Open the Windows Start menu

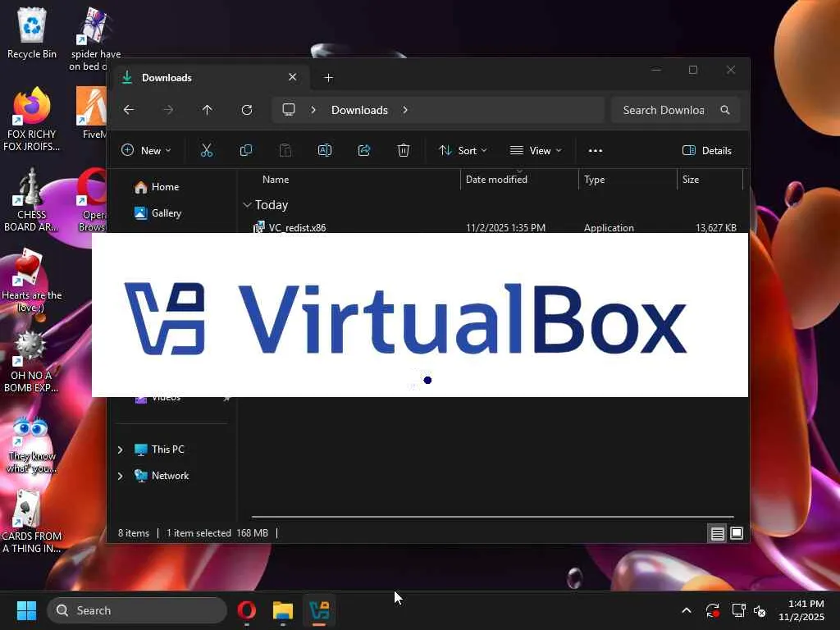coord(26,610)
